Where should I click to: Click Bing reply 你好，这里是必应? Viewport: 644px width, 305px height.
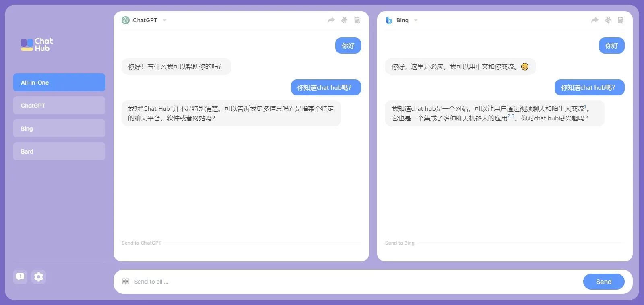click(460, 66)
